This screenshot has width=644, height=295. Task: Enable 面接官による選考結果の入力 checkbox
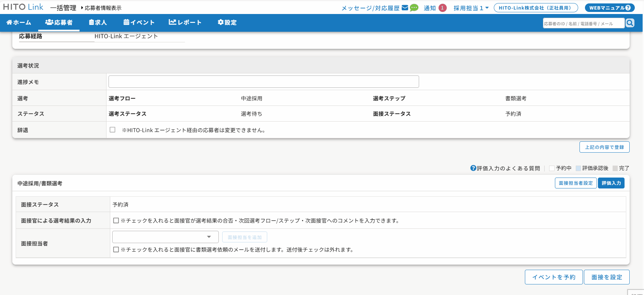(116, 221)
